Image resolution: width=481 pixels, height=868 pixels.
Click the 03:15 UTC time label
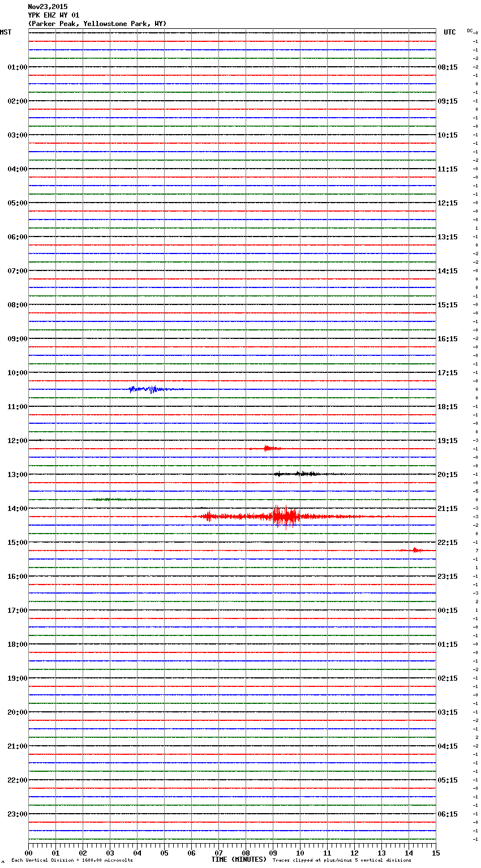(448, 712)
